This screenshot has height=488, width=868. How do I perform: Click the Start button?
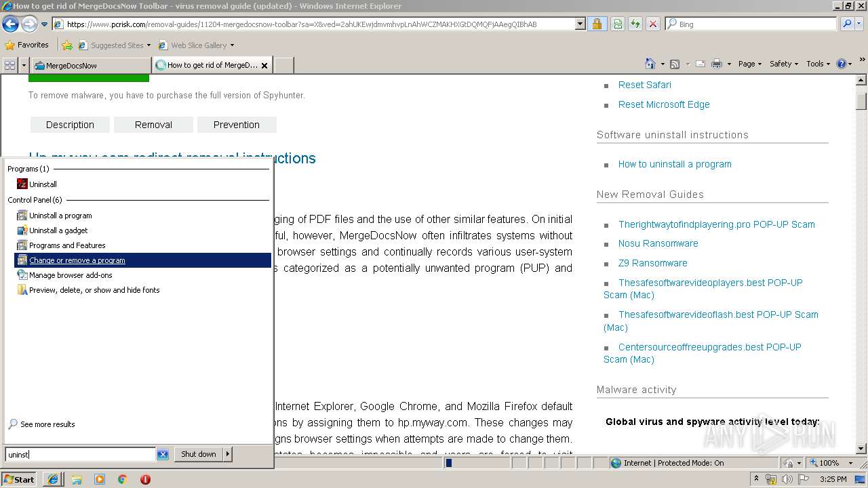click(19, 479)
